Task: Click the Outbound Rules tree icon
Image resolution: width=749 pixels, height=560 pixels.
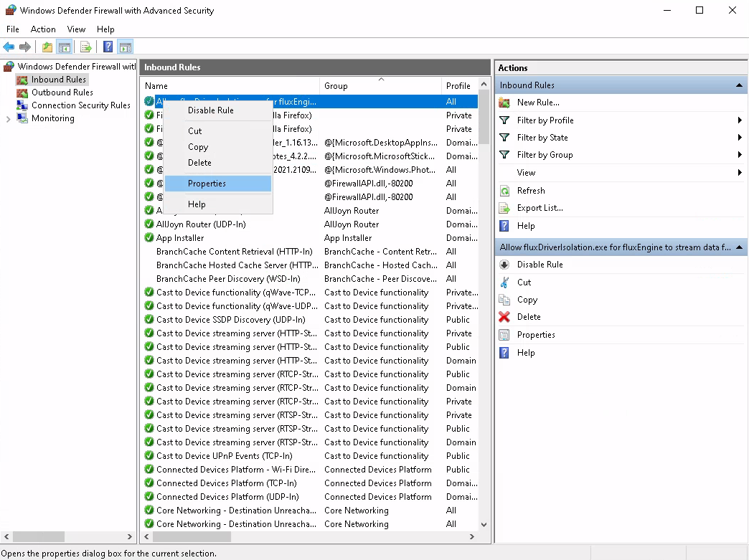Action: [x=22, y=92]
